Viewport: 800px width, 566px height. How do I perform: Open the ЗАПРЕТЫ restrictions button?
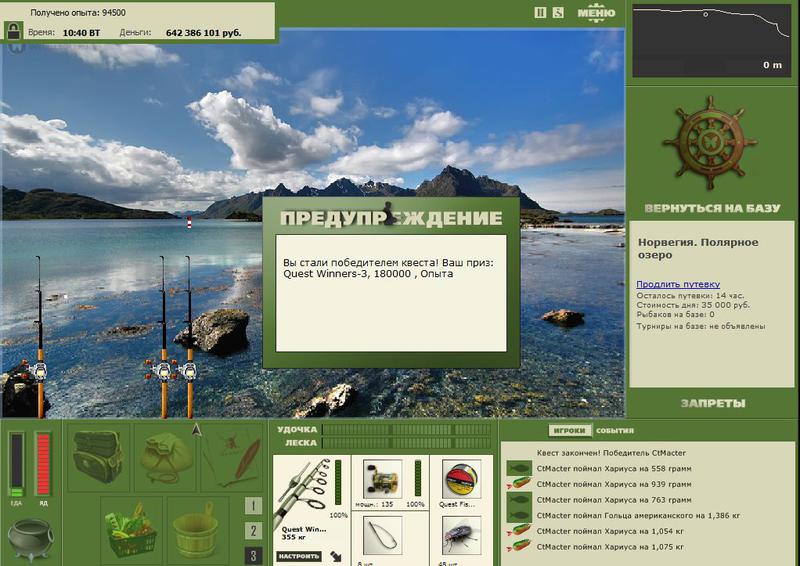coord(713,404)
